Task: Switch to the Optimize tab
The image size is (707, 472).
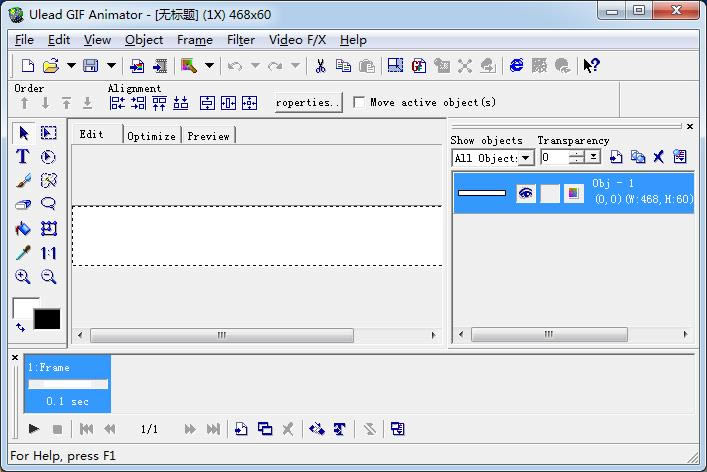Action: [152, 136]
